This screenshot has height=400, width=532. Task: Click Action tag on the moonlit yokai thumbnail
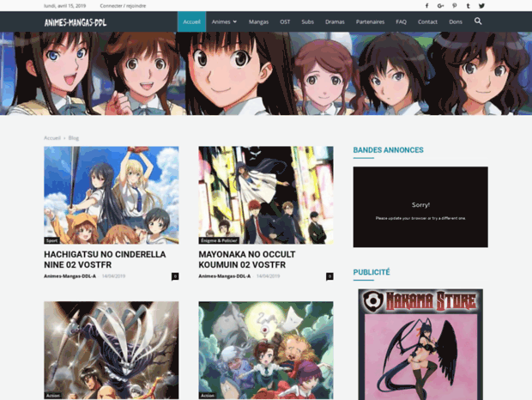208,396
